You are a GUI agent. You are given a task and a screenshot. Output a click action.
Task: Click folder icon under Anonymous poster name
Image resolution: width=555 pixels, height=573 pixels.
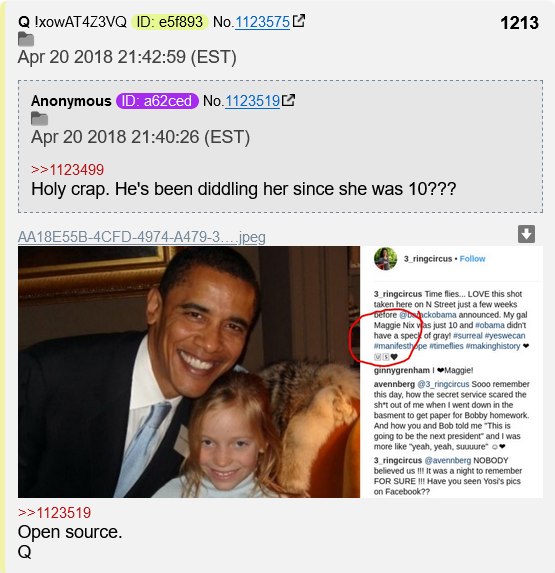[39, 119]
